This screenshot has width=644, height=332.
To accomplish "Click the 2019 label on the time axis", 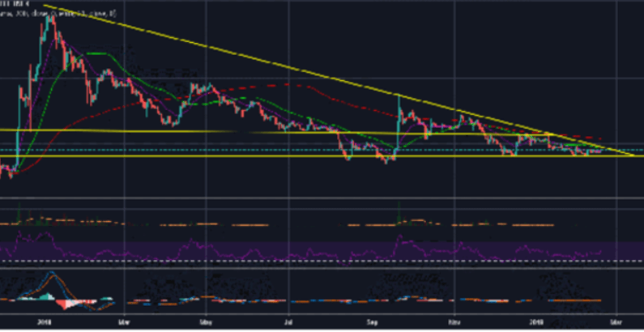I will point(538,320).
